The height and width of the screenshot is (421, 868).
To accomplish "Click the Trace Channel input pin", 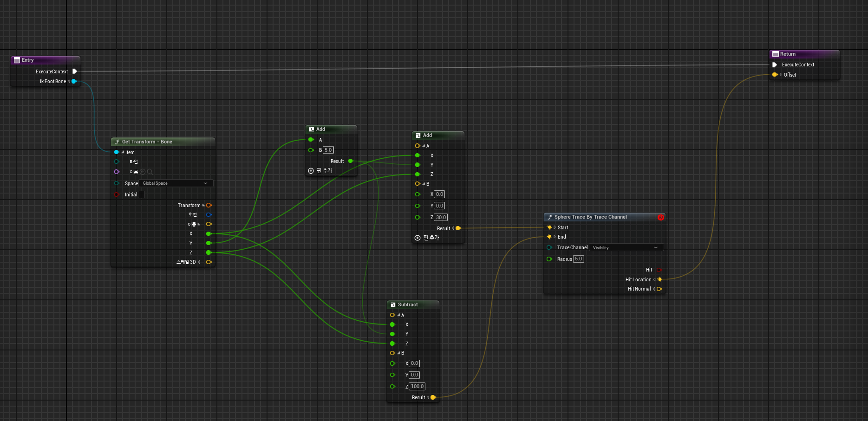I will [x=549, y=247].
